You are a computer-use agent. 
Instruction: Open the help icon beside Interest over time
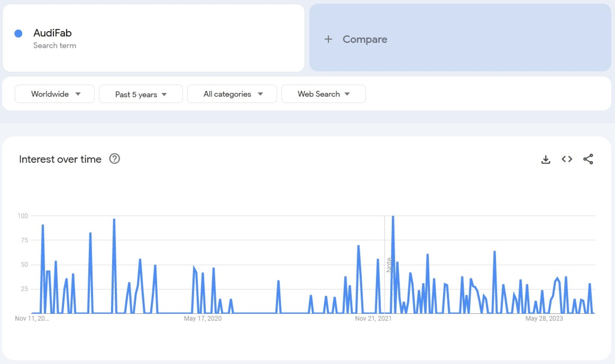click(x=114, y=159)
